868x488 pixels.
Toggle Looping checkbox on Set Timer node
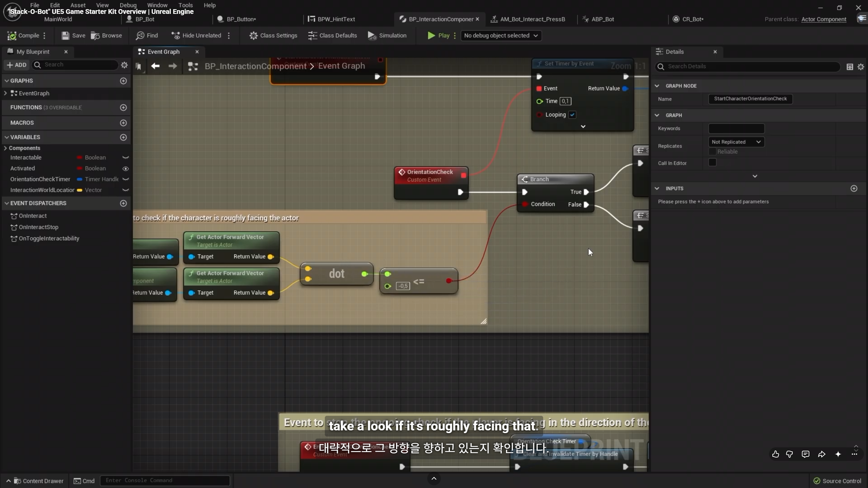572,115
